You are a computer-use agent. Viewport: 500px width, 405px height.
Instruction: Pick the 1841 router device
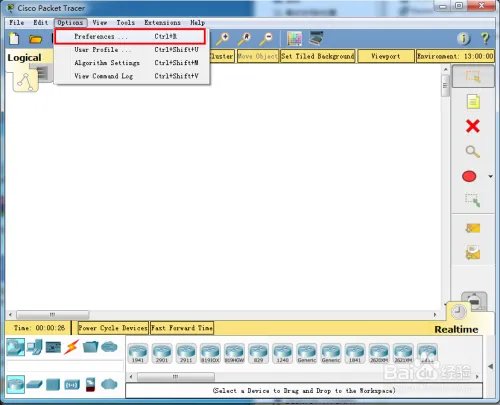point(355,353)
